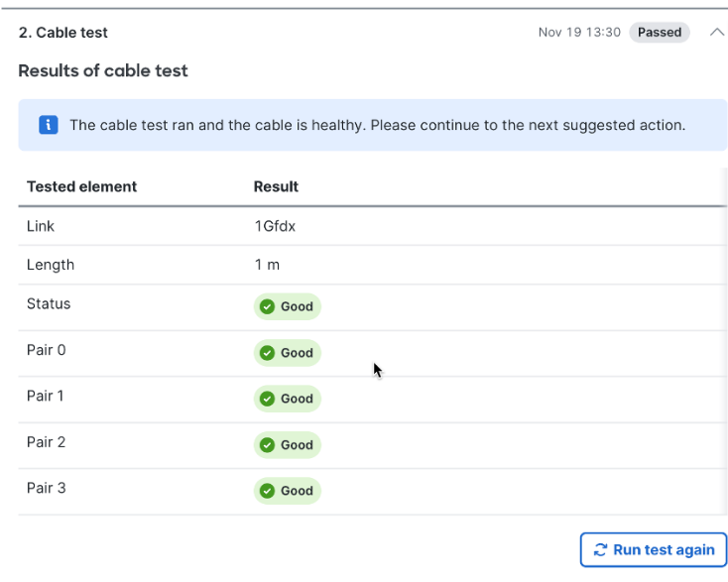Click the green check icon for Pair 2
The image size is (728, 582).
(267, 444)
